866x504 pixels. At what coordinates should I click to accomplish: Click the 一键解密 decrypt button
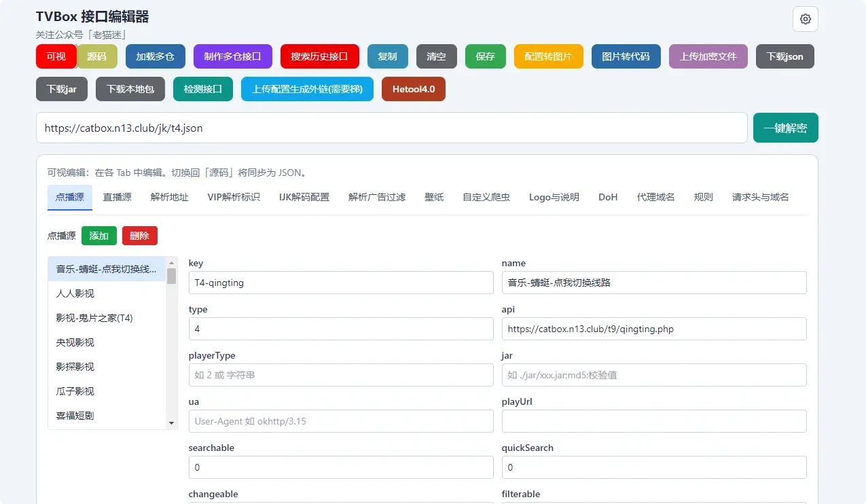pos(785,127)
